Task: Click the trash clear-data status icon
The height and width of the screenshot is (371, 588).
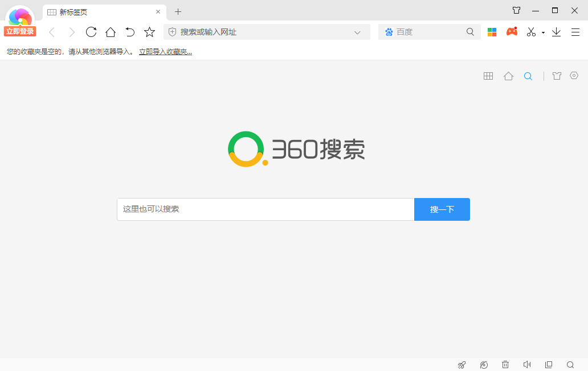Action: pos(505,364)
